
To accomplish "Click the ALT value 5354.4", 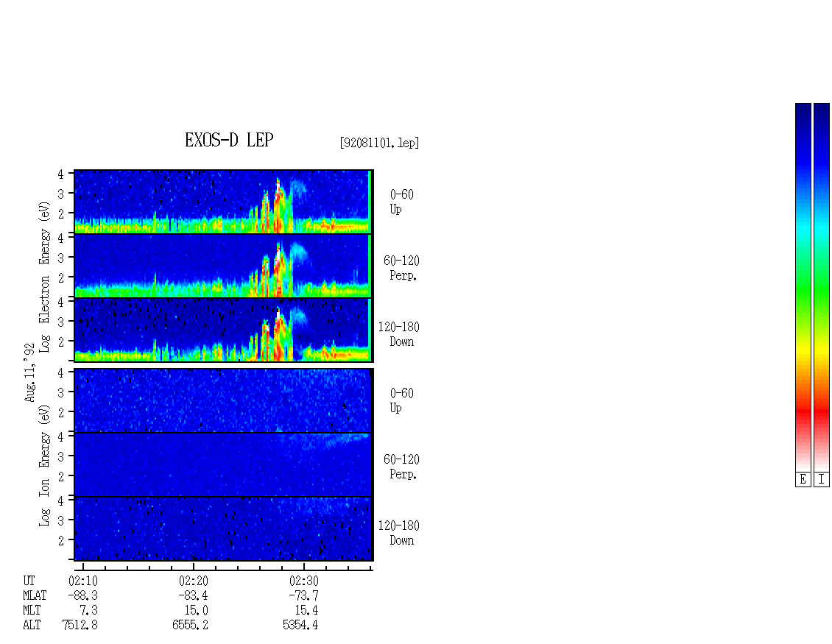I will 301,626.
